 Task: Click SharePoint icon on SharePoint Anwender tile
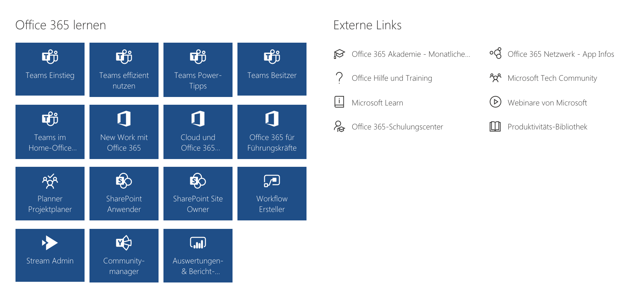click(124, 181)
